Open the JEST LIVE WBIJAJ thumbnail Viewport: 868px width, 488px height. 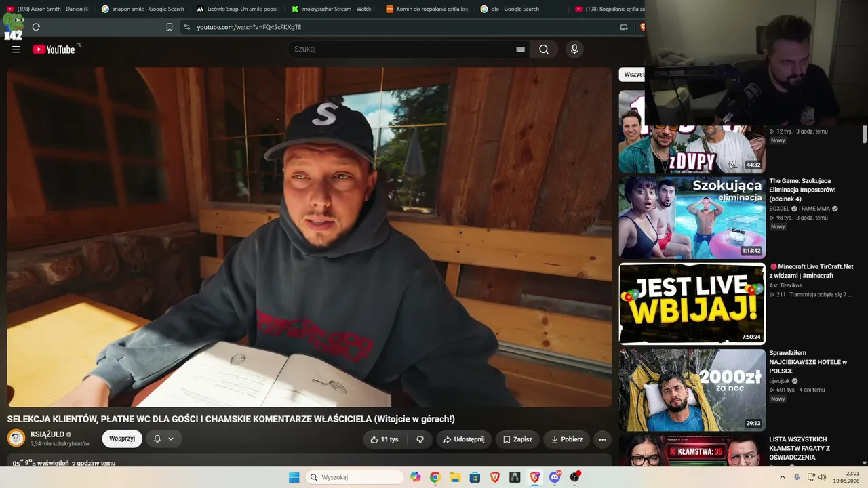pos(692,304)
